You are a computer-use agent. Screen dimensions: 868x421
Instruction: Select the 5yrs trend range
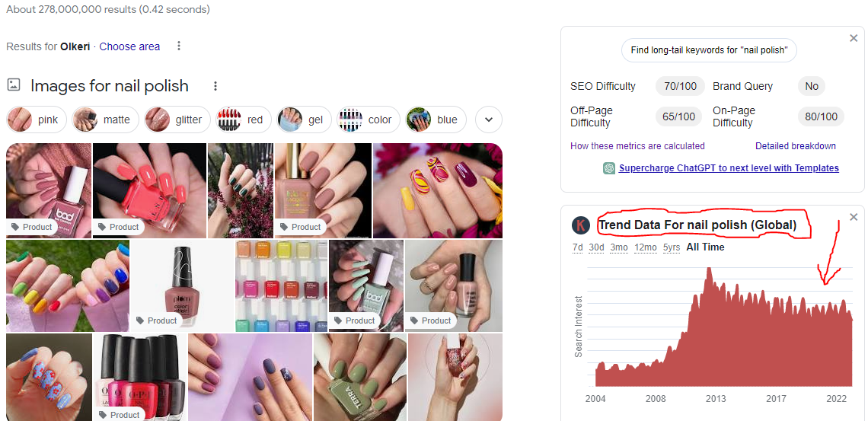pos(672,247)
